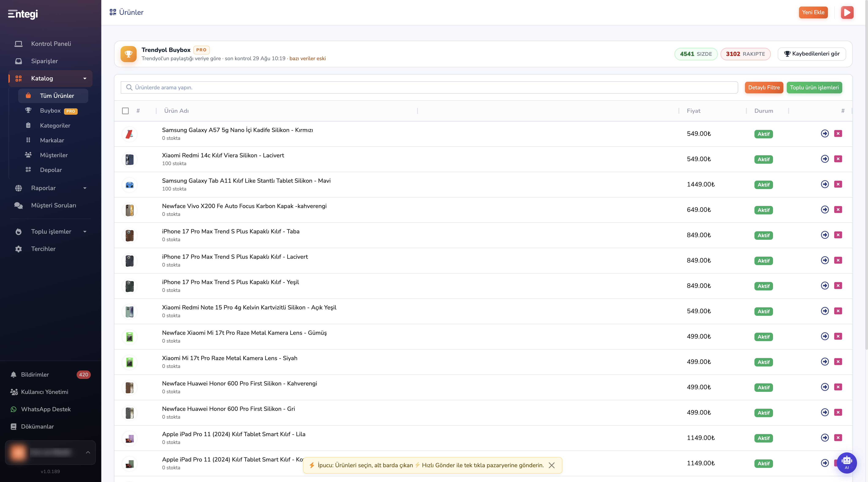Select Tüm Ürünler menu item
This screenshot has width=868, height=482.
click(53, 96)
